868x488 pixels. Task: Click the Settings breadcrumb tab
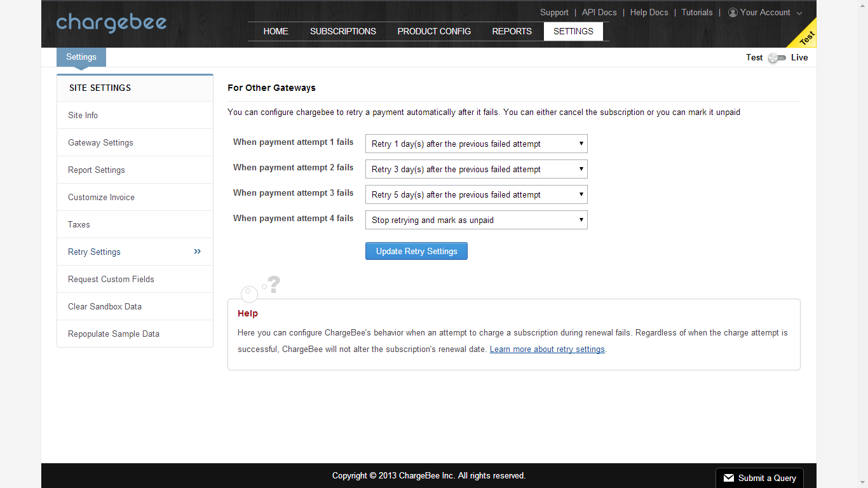(81, 57)
